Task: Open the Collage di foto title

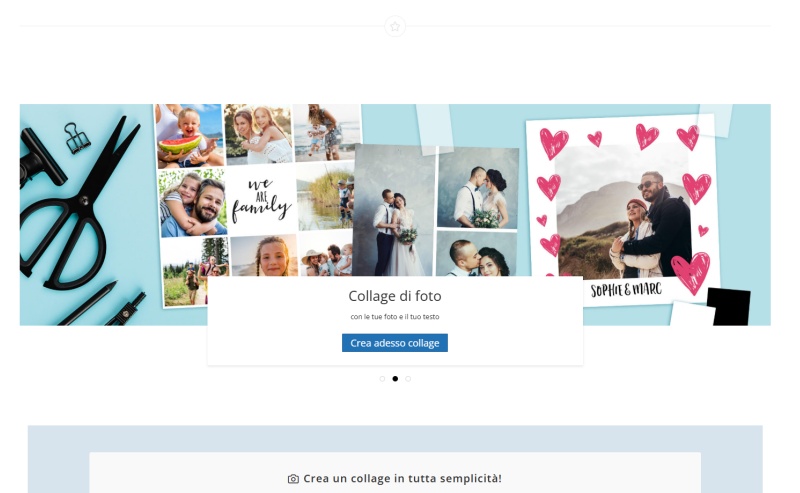Action: point(395,296)
